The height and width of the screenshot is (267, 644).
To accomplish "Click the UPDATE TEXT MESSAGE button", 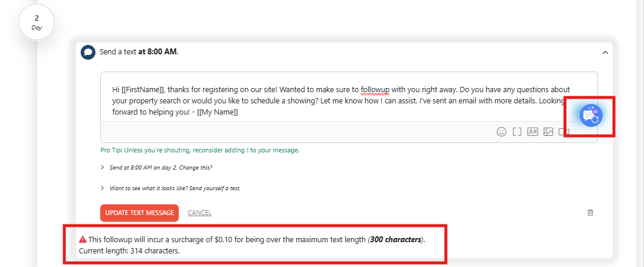I will point(139,213).
